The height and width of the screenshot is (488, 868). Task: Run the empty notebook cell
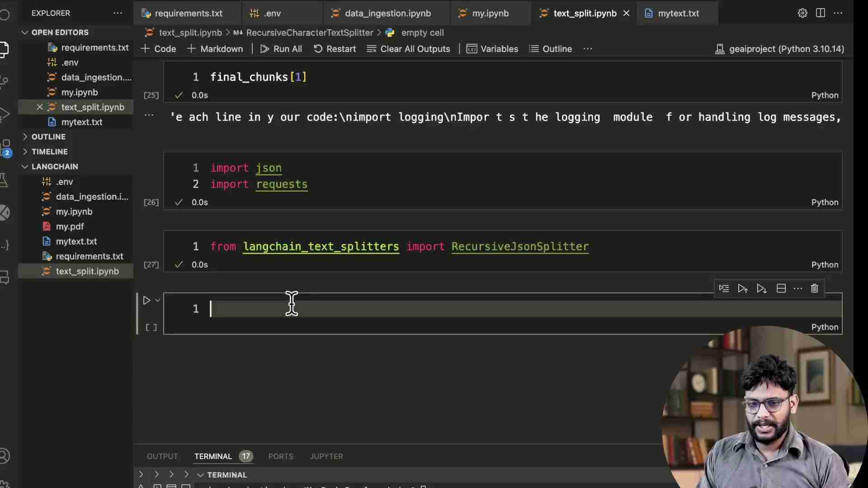click(x=146, y=300)
